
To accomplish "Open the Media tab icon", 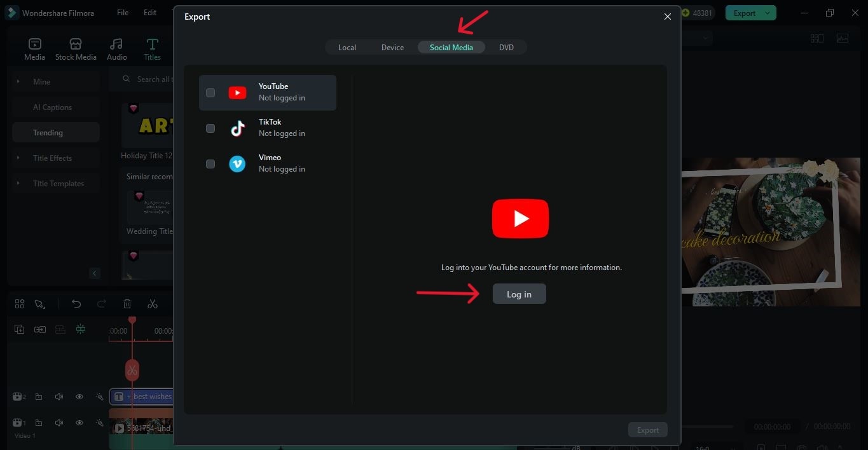I will 34,44.
